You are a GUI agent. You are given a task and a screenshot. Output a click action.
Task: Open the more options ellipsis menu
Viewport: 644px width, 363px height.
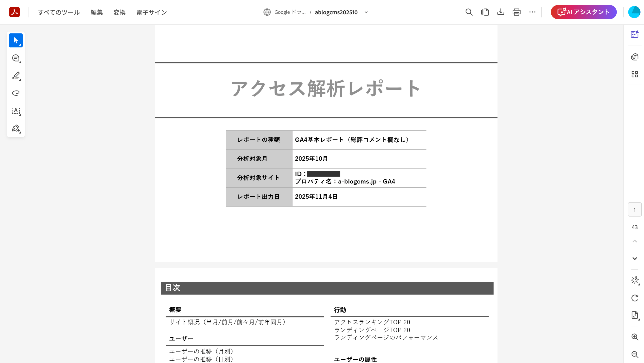click(x=532, y=12)
